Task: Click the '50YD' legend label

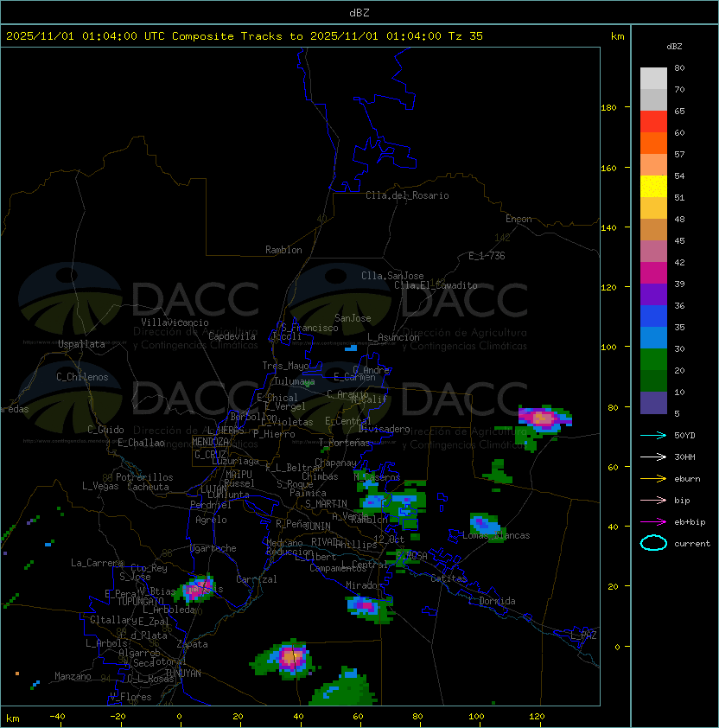Action: click(x=684, y=435)
